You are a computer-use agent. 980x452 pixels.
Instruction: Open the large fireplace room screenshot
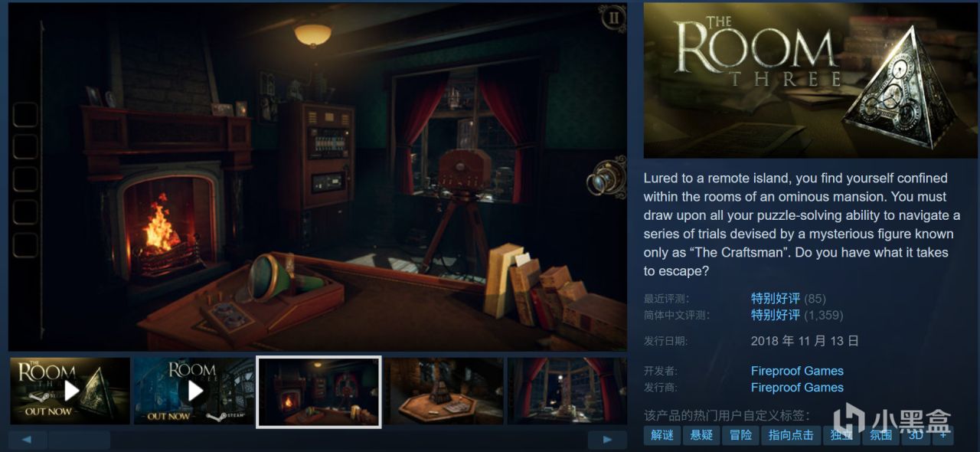[318, 177]
